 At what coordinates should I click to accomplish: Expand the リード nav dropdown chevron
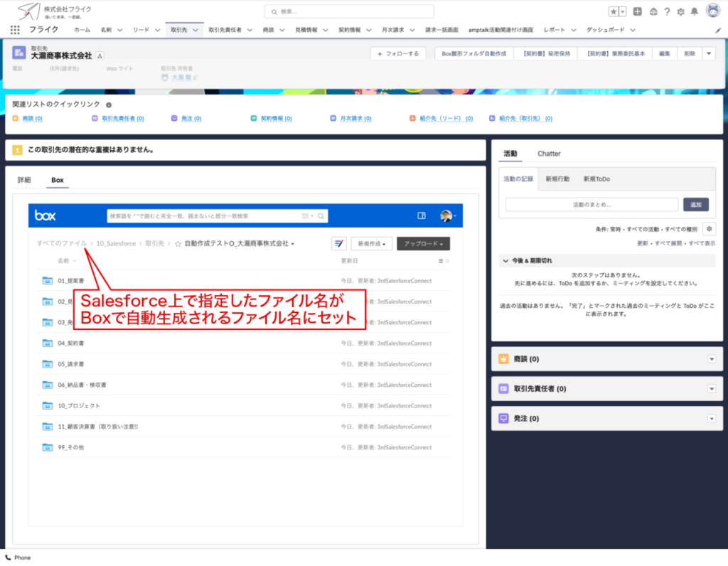coord(157,30)
